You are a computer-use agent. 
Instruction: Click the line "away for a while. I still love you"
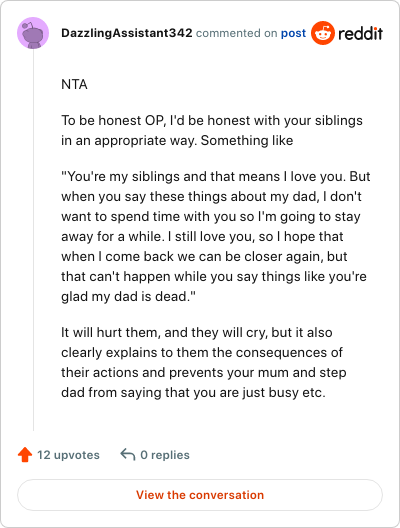point(202,236)
